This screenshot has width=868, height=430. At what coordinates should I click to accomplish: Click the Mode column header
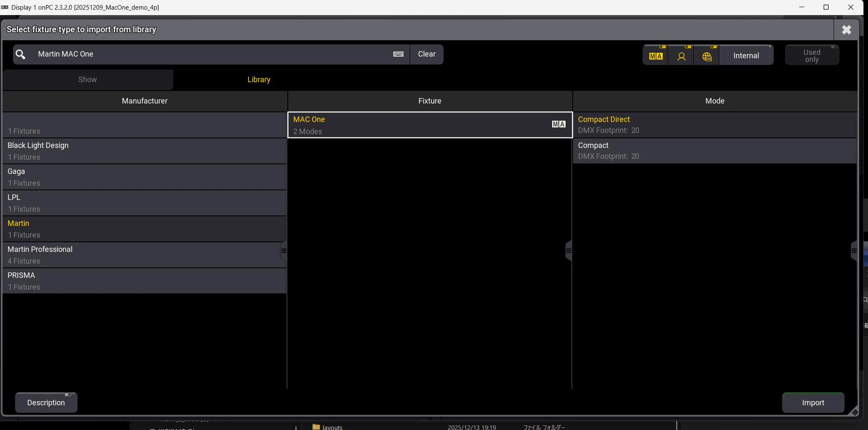pos(715,101)
